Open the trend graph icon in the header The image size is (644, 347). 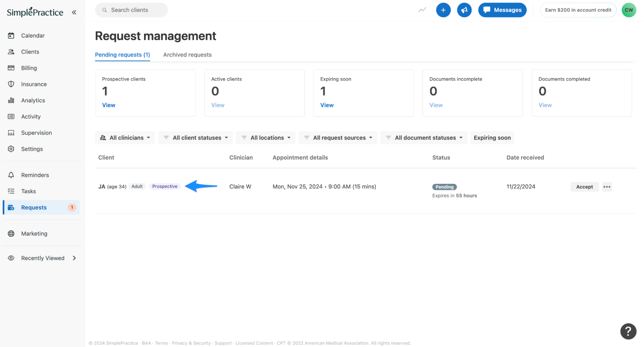point(422,10)
